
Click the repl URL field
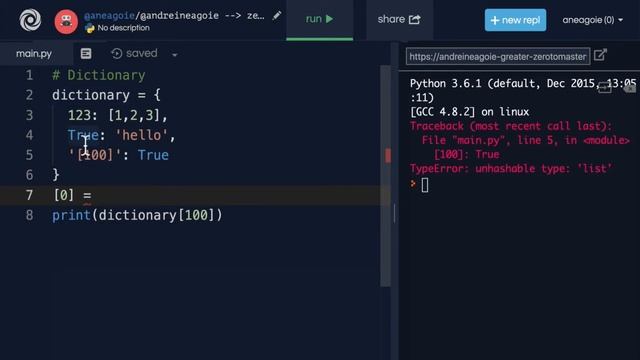click(x=498, y=56)
